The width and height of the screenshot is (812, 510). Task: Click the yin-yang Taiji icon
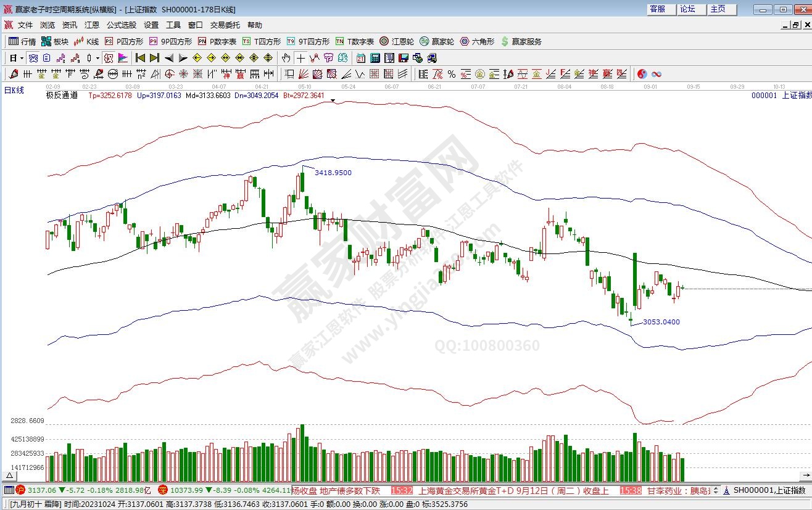coord(642,74)
